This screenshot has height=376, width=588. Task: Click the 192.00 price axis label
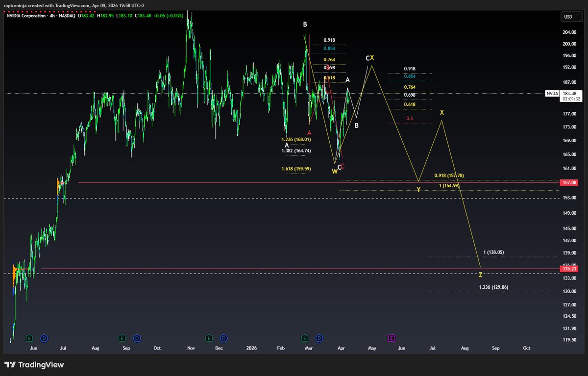pyautogui.click(x=570, y=67)
